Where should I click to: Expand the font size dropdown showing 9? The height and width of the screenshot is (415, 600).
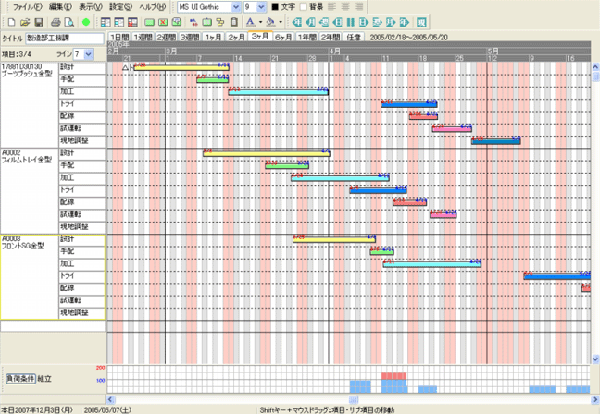tap(264, 7)
